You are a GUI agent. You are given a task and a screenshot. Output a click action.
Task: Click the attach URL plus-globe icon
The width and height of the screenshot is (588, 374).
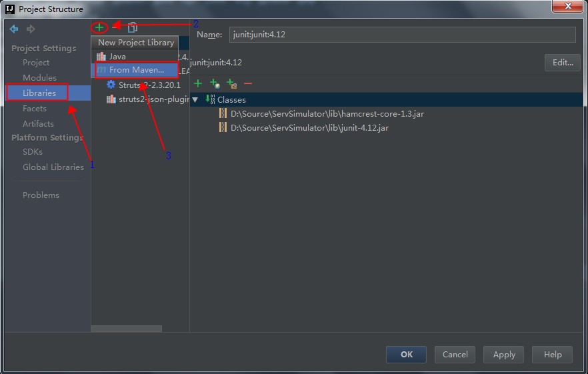click(215, 83)
